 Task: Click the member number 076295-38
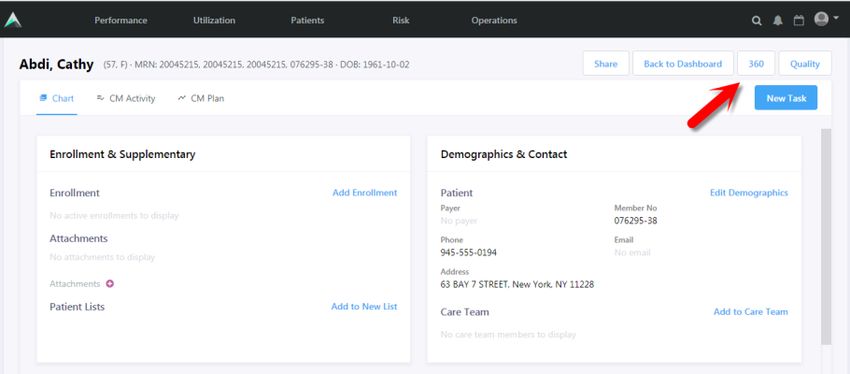click(x=635, y=221)
